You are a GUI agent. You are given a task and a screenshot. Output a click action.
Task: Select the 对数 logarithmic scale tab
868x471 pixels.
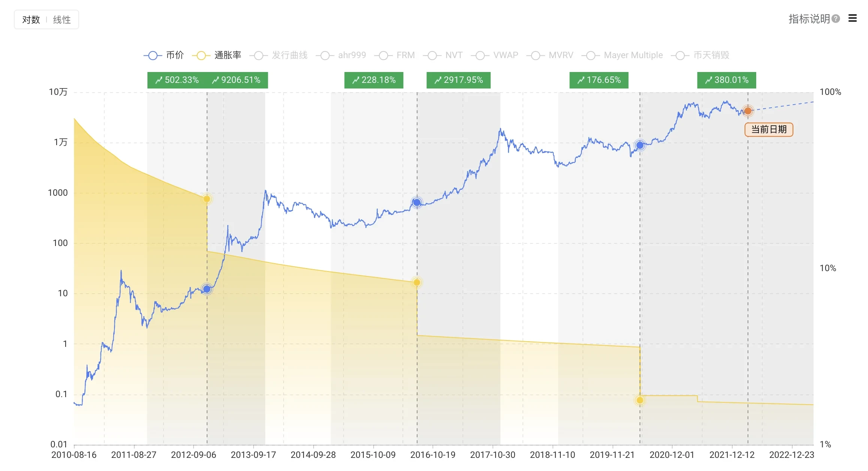pyautogui.click(x=31, y=19)
